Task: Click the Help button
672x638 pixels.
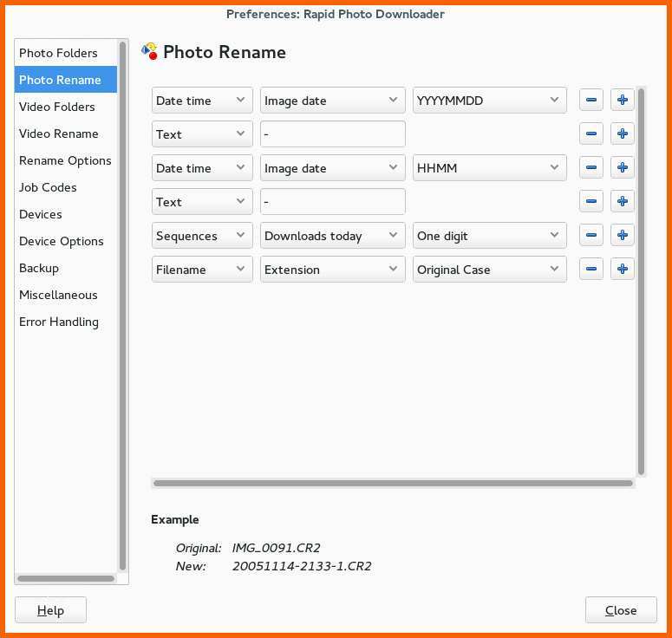Action: point(50,610)
